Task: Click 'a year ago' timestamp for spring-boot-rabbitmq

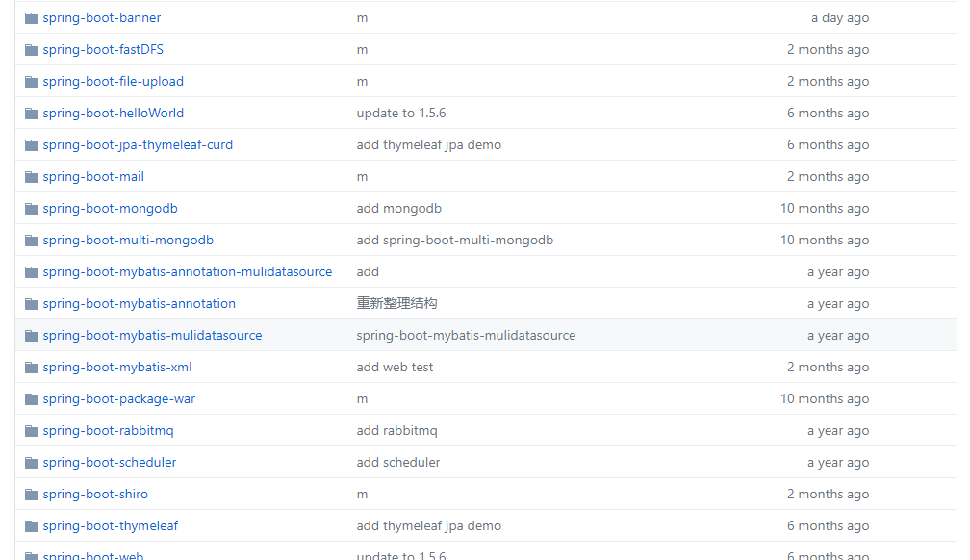Action: [838, 431]
